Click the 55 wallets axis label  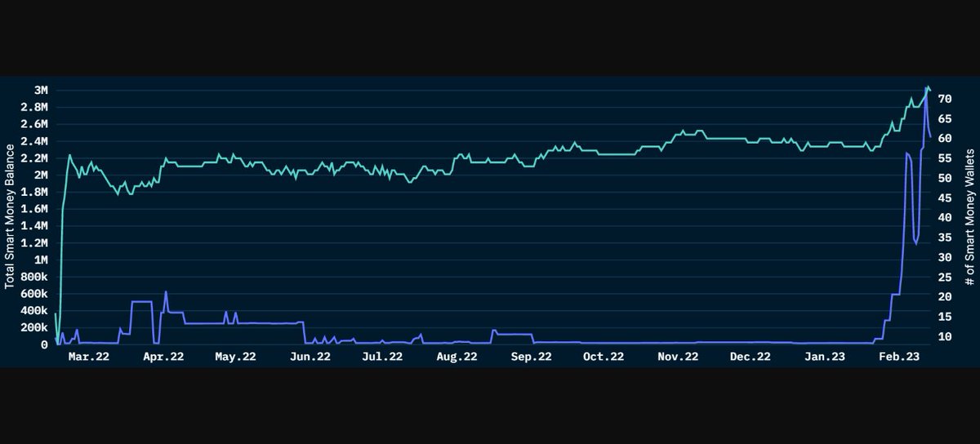[x=945, y=158]
